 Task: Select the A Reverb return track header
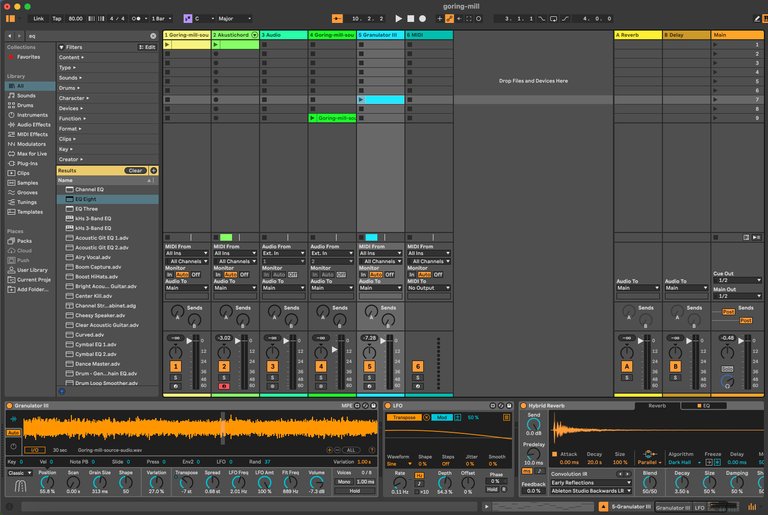pyautogui.click(x=638, y=35)
